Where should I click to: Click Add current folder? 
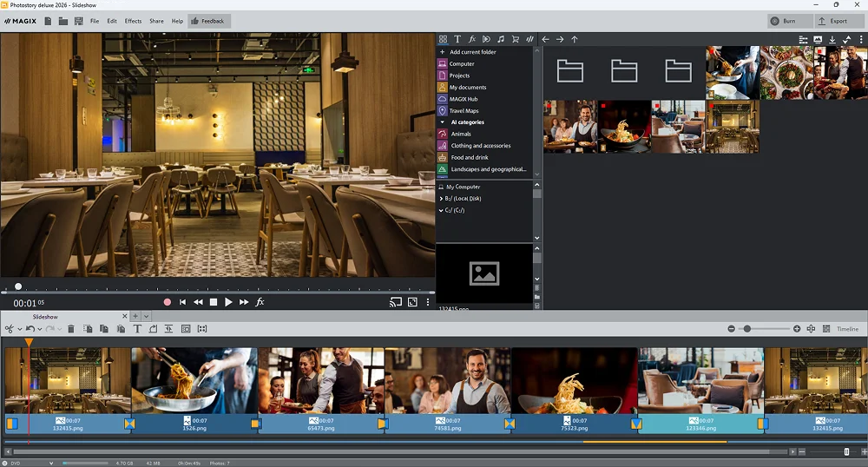(473, 52)
